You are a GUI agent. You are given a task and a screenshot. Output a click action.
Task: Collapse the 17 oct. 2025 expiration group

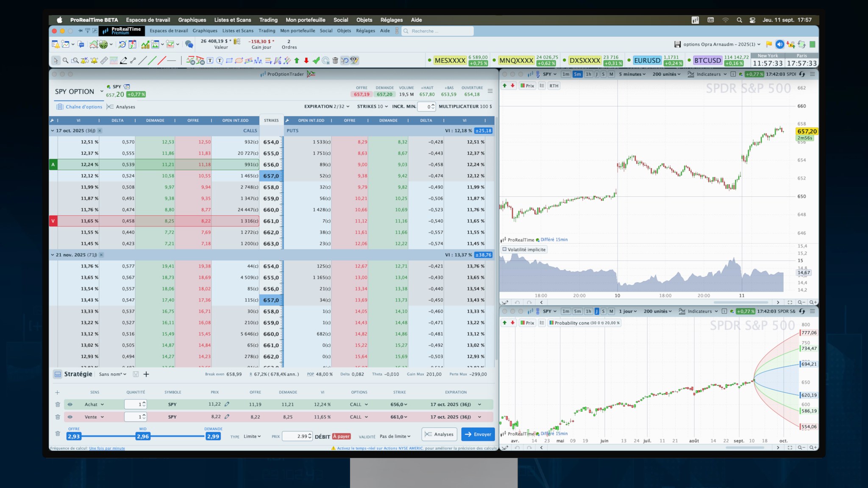pyautogui.click(x=53, y=130)
